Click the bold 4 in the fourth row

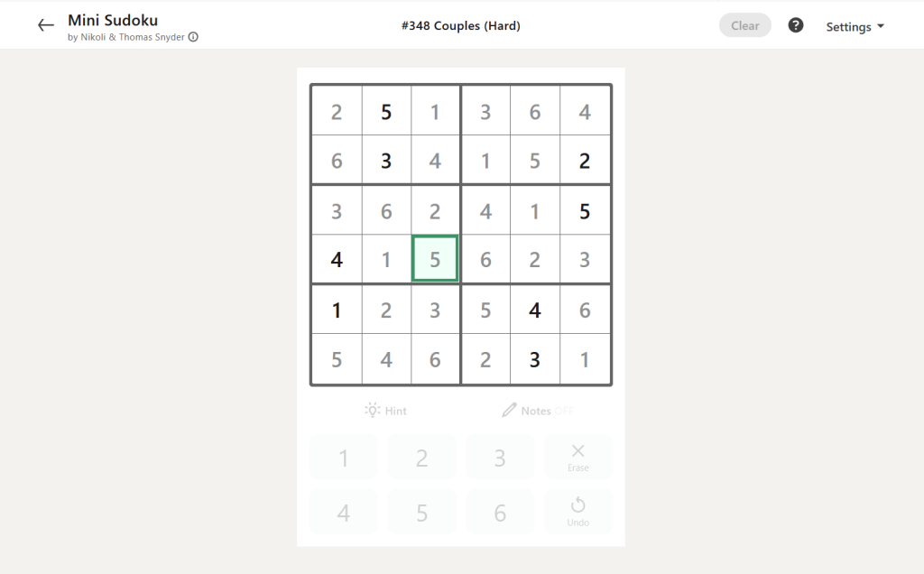coord(337,259)
